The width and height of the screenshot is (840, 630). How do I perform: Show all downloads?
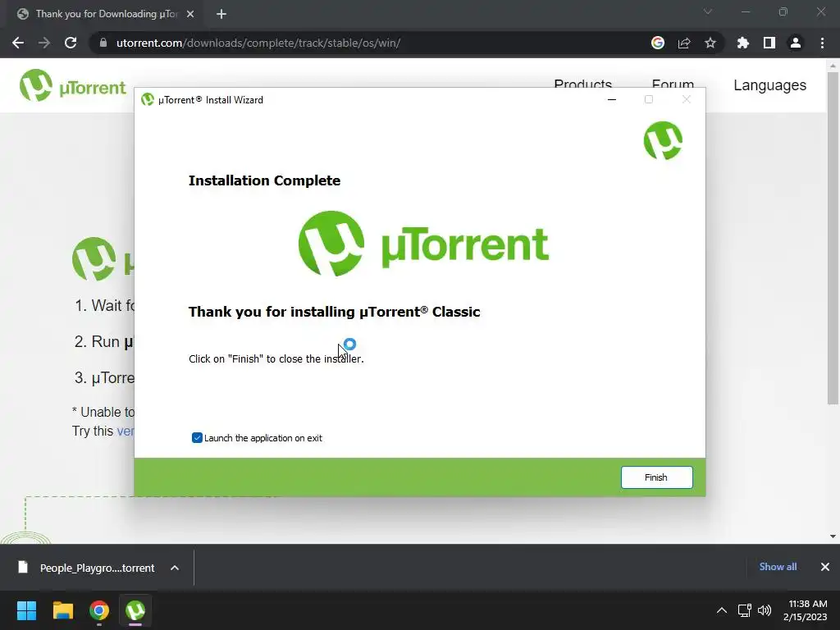pyautogui.click(x=778, y=567)
